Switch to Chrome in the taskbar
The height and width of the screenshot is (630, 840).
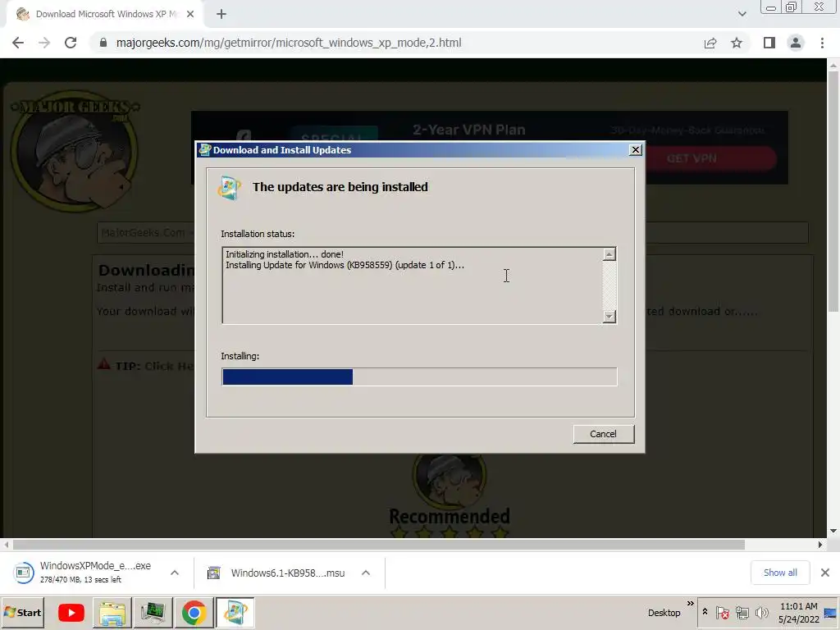pyautogui.click(x=194, y=612)
